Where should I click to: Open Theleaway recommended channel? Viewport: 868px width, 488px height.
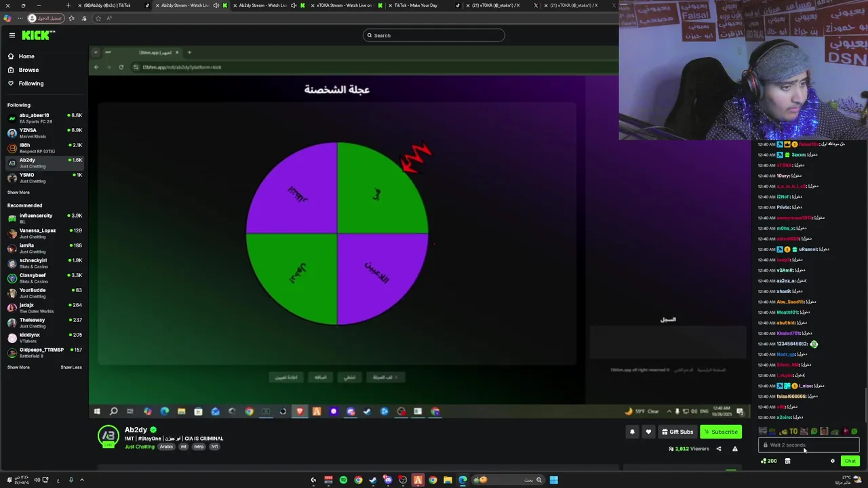click(44, 323)
